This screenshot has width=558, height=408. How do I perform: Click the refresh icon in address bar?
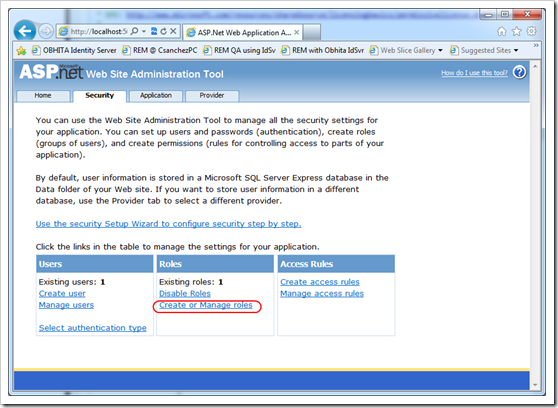pyautogui.click(x=164, y=31)
